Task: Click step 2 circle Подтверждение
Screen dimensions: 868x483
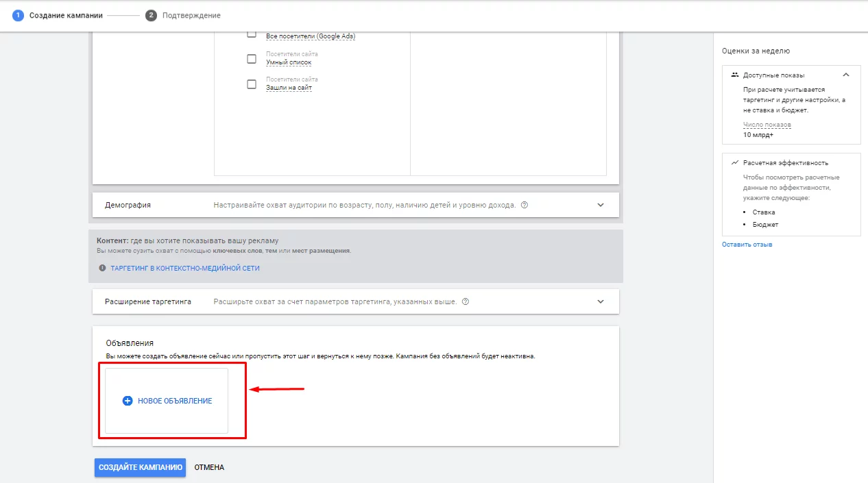Action: coord(151,15)
